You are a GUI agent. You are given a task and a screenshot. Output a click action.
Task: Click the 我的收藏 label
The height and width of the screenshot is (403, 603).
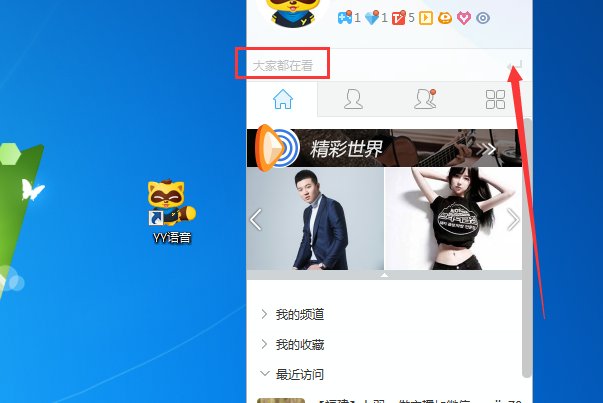click(300, 344)
